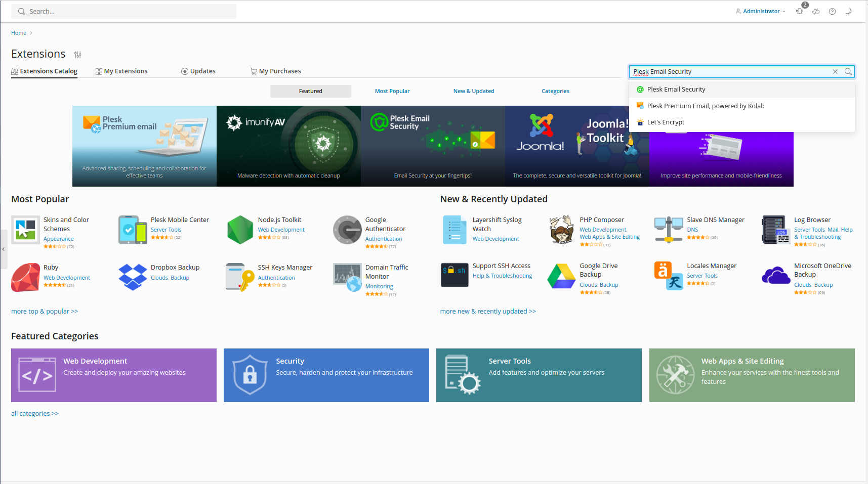
Task: Follow the 'more top & popular' link
Action: (x=45, y=311)
